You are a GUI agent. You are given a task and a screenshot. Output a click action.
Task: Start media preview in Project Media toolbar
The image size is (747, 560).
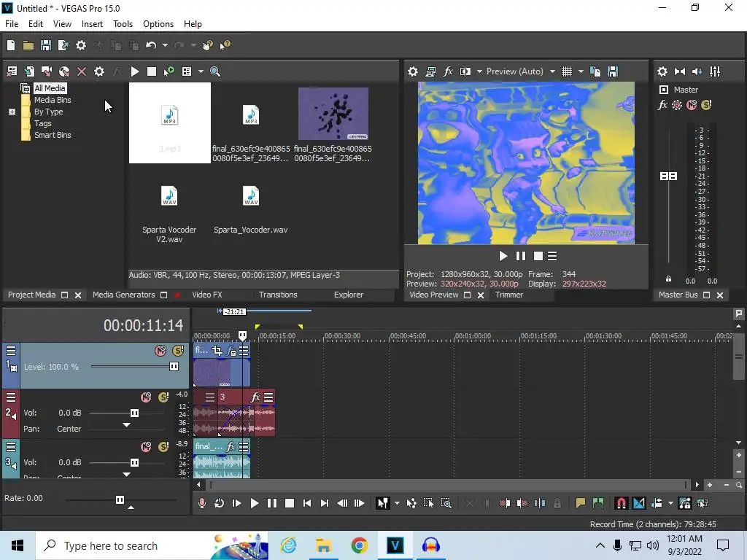click(135, 71)
